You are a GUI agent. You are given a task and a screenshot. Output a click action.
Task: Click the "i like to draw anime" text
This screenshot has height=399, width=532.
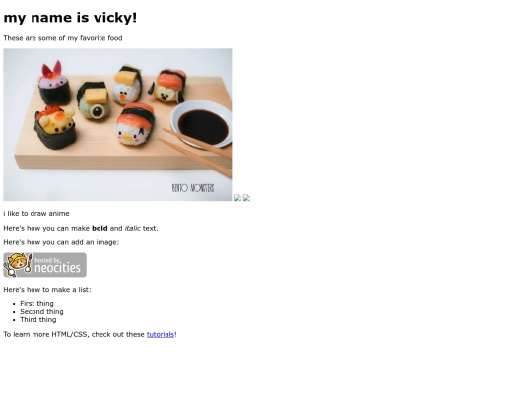click(x=36, y=213)
